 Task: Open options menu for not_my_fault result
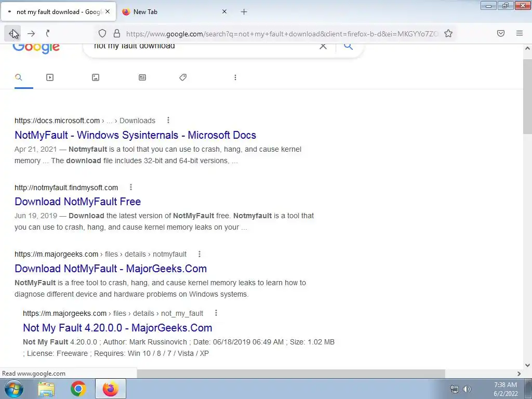(216, 313)
